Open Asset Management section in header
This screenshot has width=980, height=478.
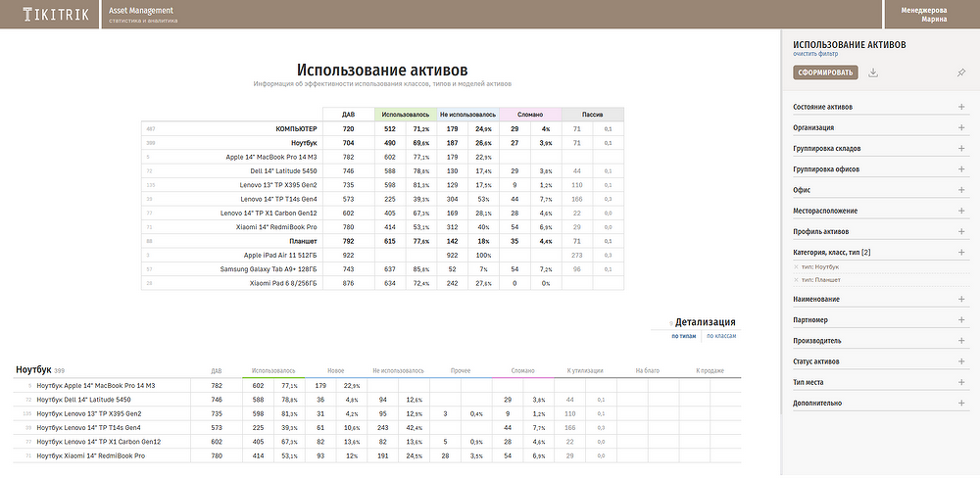[x=135, y=11]
